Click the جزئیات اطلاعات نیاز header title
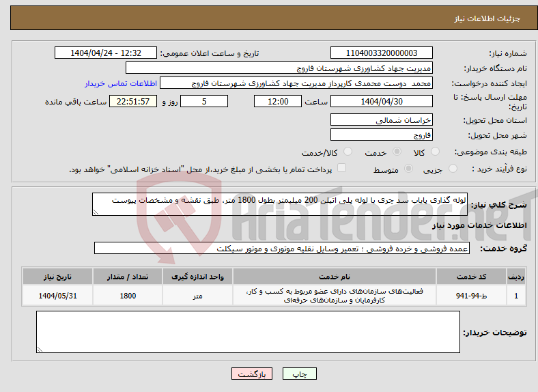538x392 pixels. tap(487, 18)
